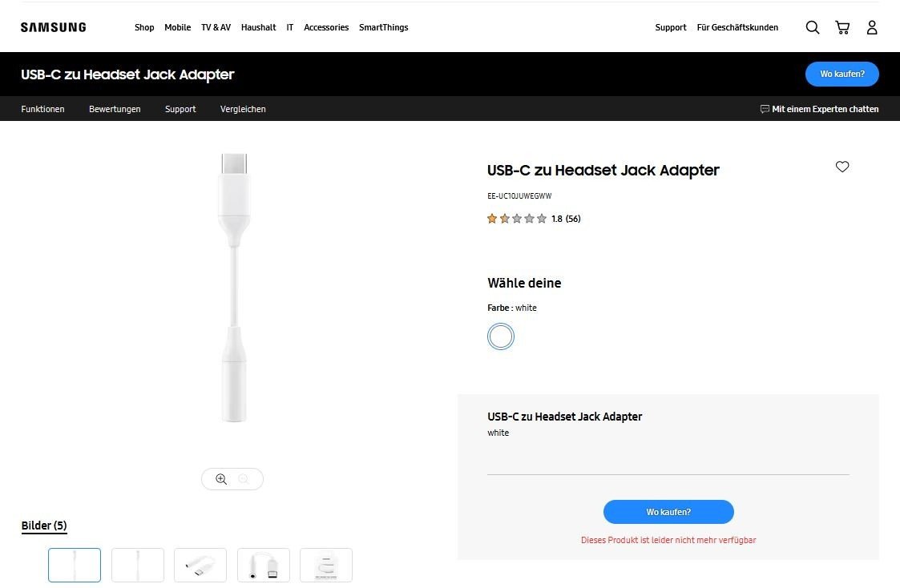900x588 pixels.
Task: Click the top Wo kaufen? button
Action: (x=841, y=74)
